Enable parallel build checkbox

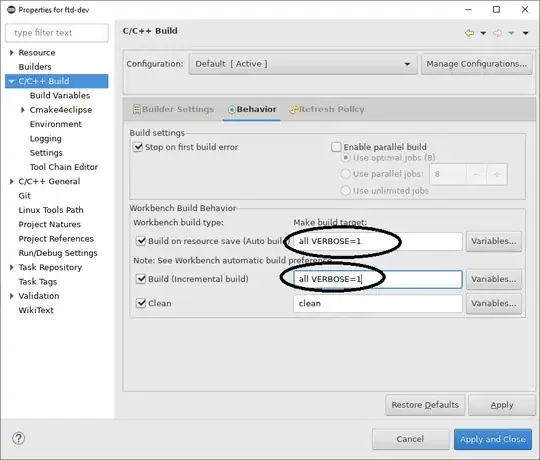pyautogui.click(x=336, y=147)
